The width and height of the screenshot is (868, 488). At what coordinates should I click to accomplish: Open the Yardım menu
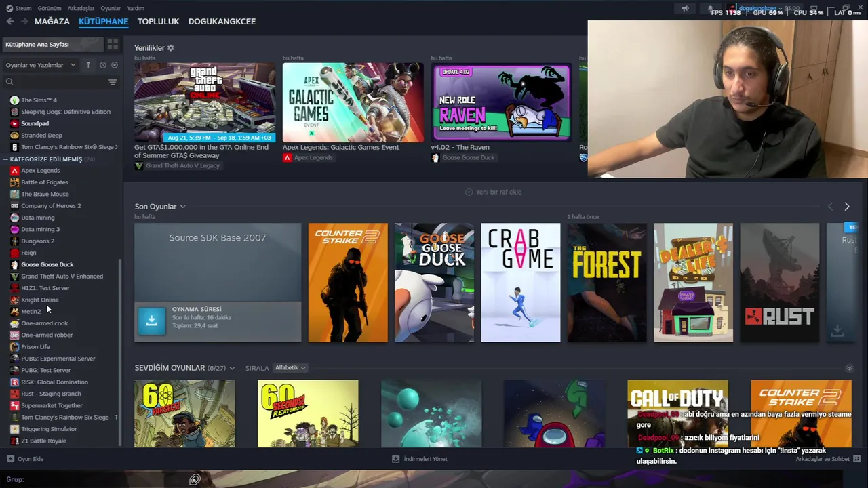point(136,9)
